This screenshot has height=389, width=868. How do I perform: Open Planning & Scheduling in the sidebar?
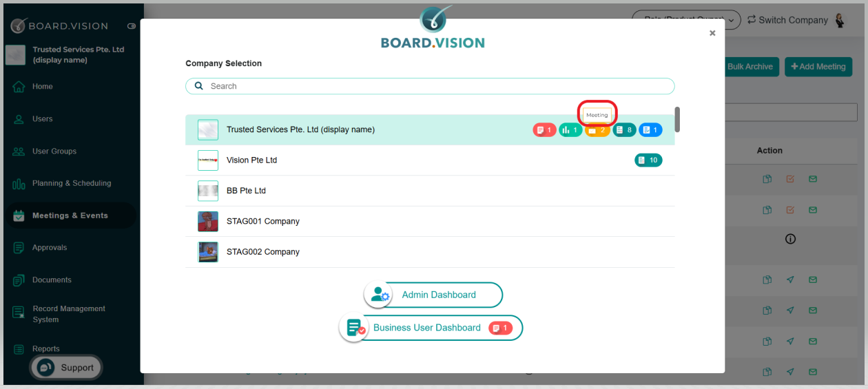72,184
